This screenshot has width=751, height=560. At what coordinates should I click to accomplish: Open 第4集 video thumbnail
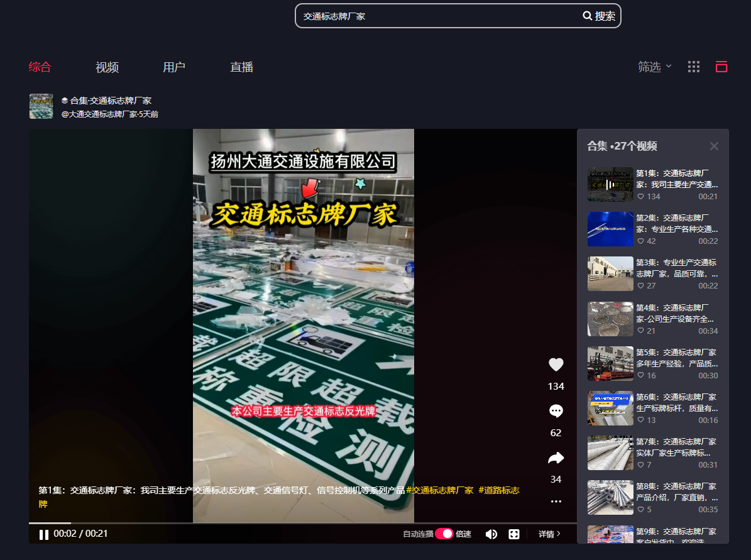click(610, 319)
